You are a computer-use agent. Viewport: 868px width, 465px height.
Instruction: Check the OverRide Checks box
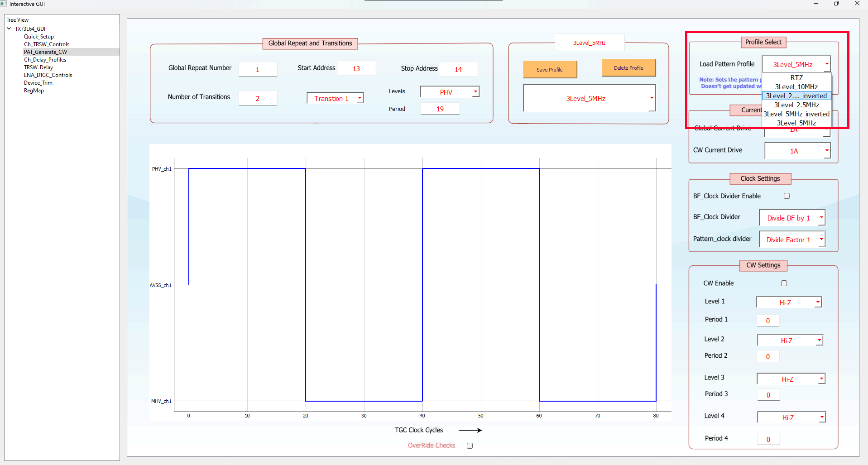(470, 446)
